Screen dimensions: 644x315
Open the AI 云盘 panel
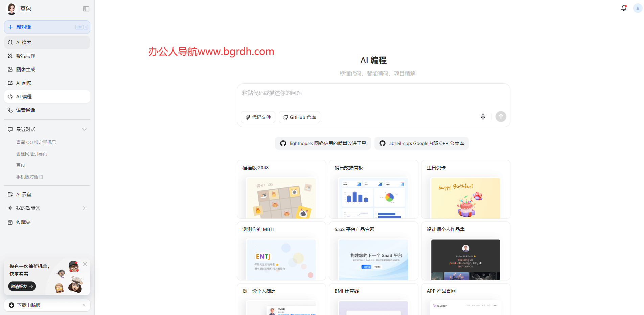24,194
